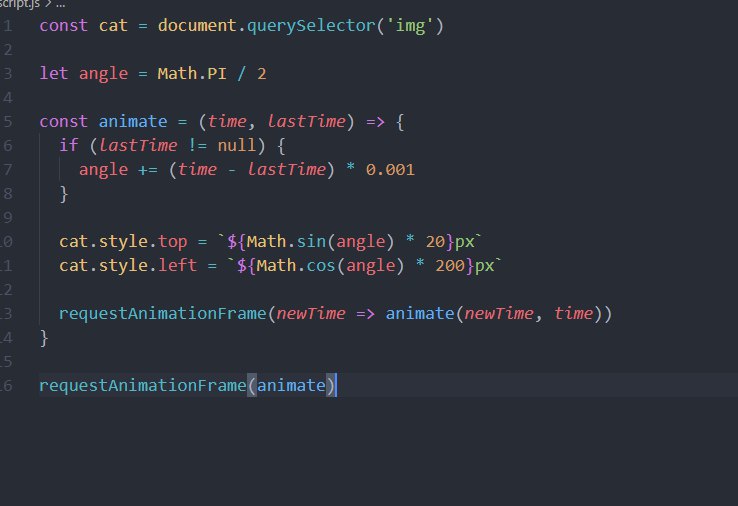Click the 'animate' argument on the last line

click(291, 386)
